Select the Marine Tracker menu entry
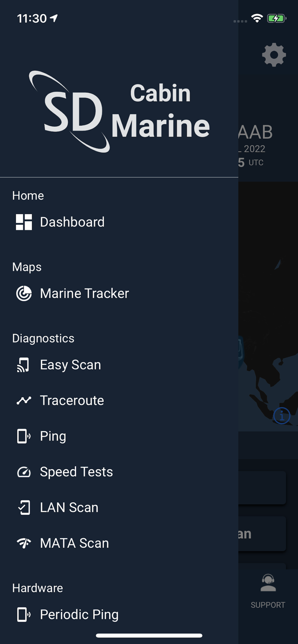The width and height of the screenshot is (298, 644). [84, 294]
